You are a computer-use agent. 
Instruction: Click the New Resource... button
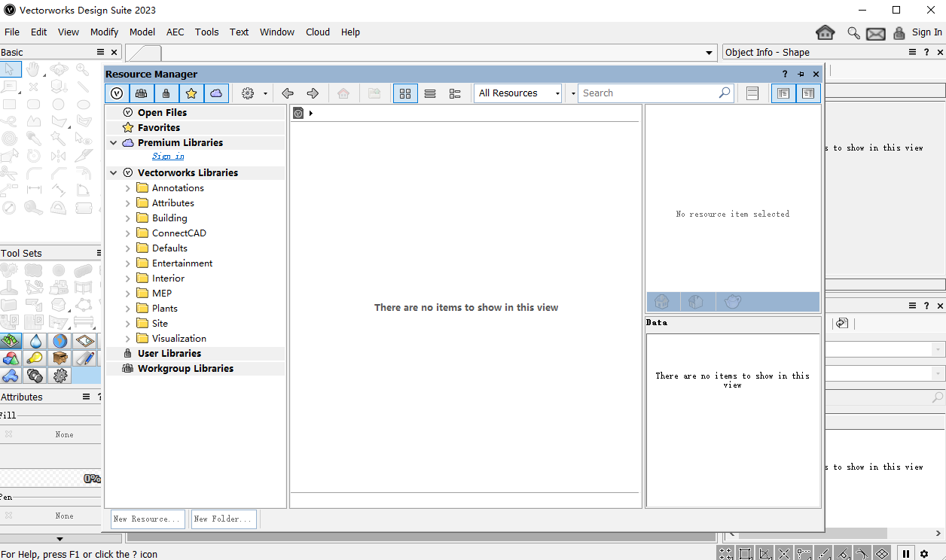tap(148, 519)
